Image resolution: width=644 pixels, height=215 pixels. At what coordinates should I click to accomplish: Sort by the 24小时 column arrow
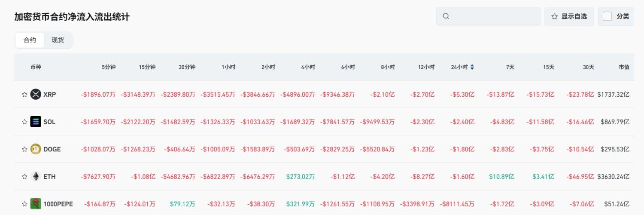(472, 67)
